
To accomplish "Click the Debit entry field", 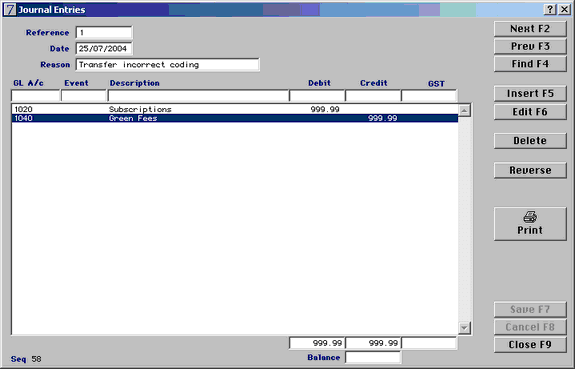I will coord(317,96).
